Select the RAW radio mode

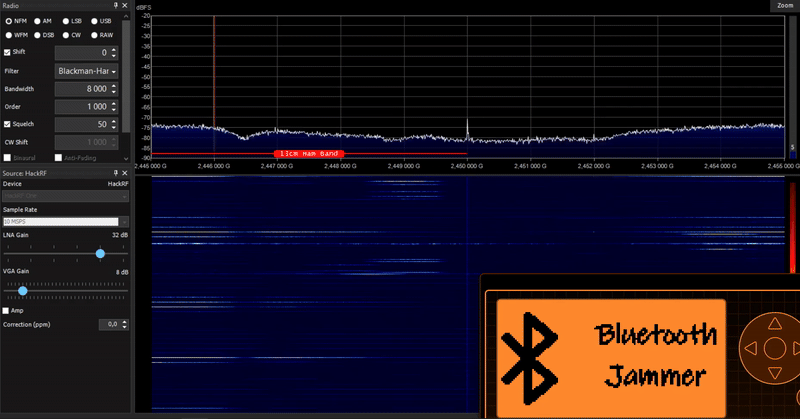point(94,35)
